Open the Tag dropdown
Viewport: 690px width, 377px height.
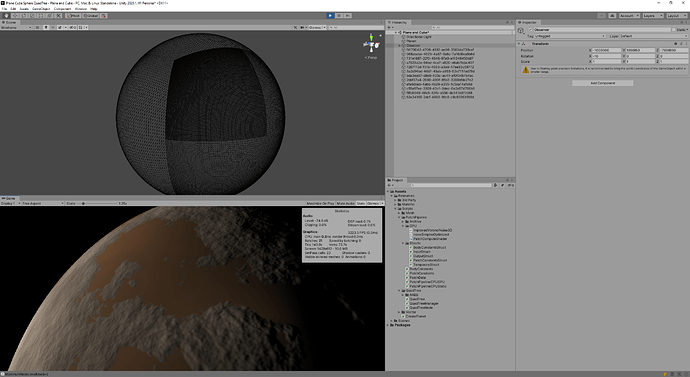[570, 36]
